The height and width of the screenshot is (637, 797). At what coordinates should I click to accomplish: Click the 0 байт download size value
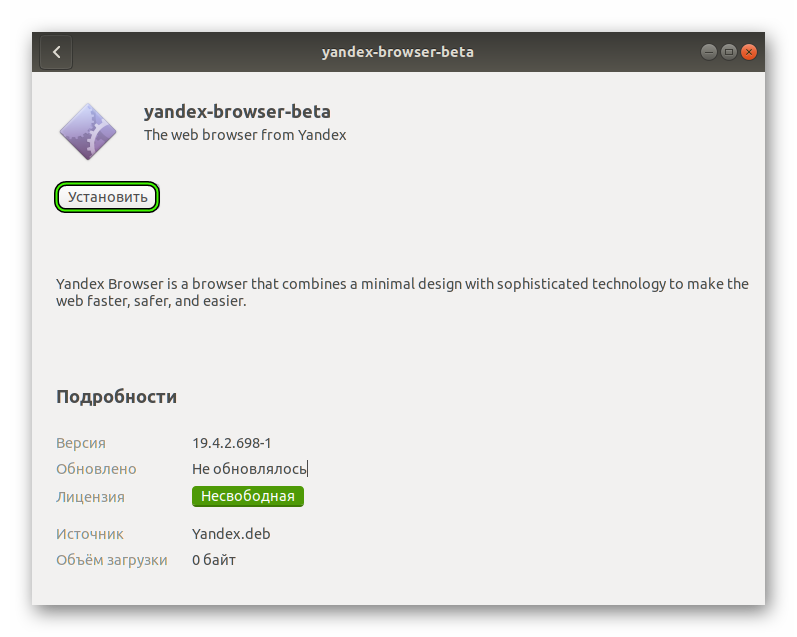coord(214,560)
